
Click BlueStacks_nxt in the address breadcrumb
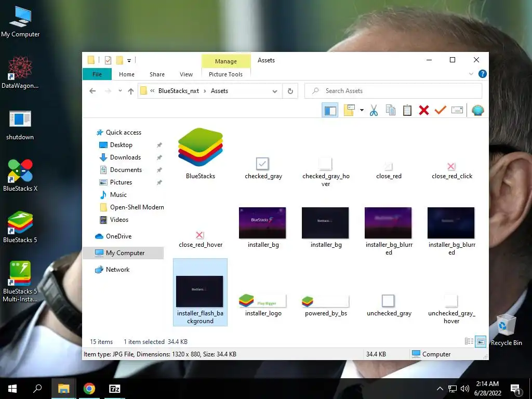pos(179,91)
